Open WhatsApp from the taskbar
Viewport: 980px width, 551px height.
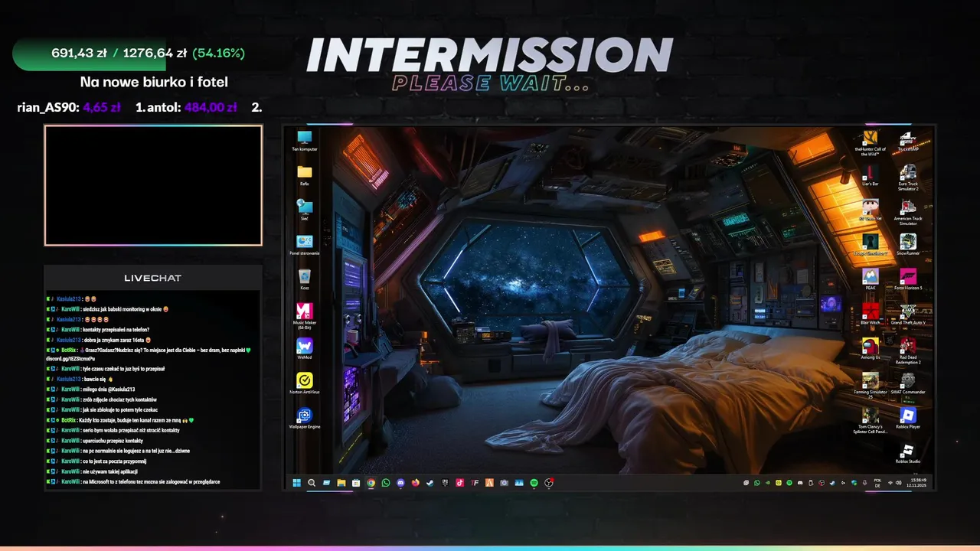coord(386,483)
